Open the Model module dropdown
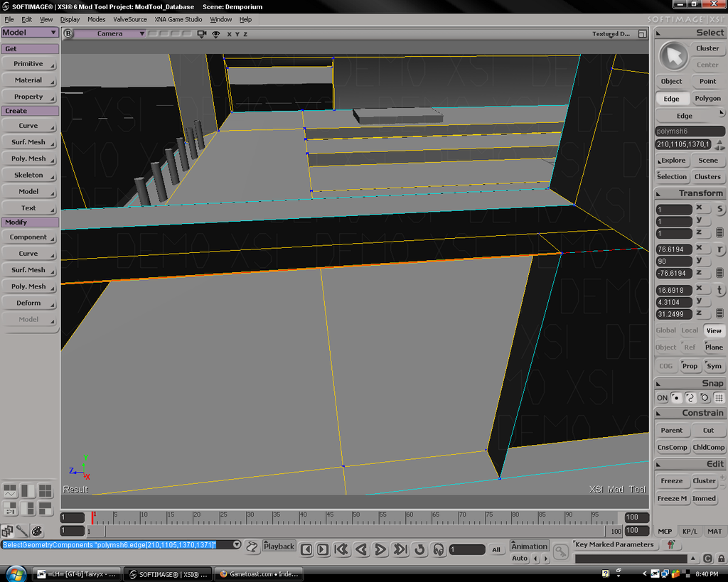This screenshot has width=728, height=582. coord(29,33)
